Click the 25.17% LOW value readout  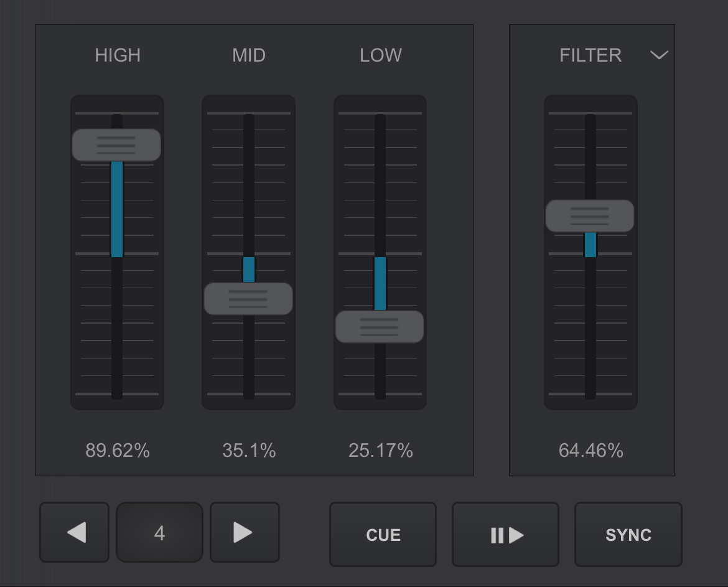(380, 451)
